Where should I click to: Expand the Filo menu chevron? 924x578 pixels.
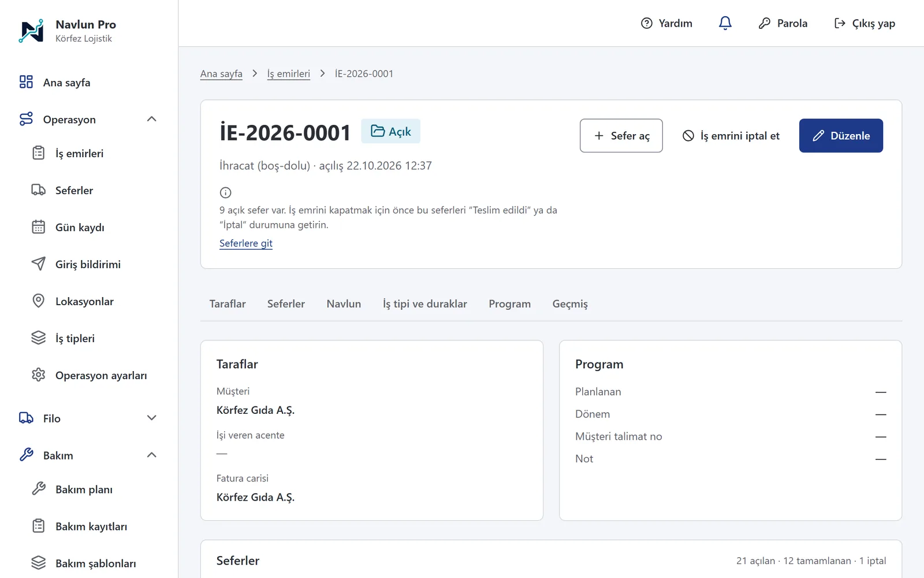click(x=152, y=418)
